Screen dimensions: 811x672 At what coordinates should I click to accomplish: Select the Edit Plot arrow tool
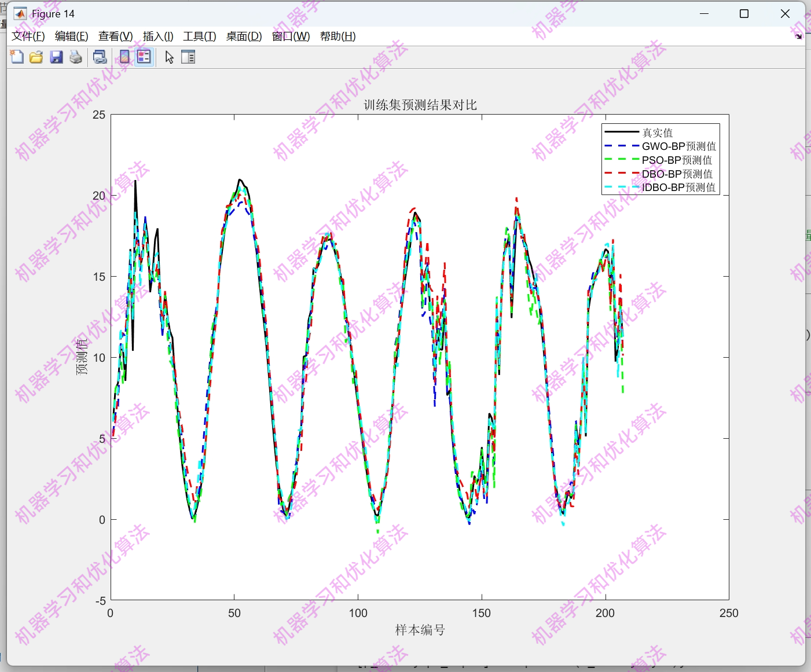(169, 57)
